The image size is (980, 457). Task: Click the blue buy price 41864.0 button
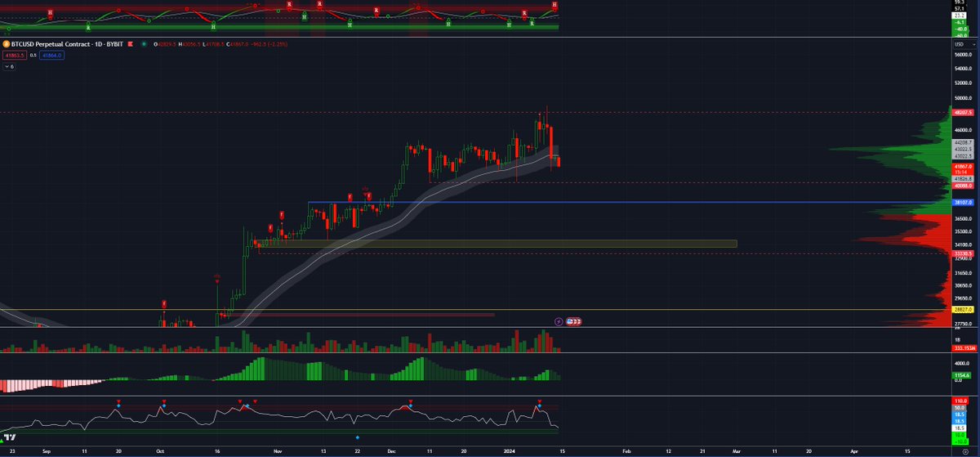[51, 55]
